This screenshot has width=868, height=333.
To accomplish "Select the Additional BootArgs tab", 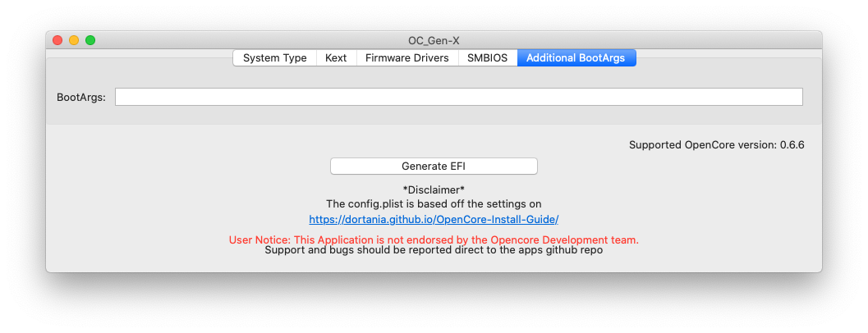I will pyautogui.click(x=576, y=58).
